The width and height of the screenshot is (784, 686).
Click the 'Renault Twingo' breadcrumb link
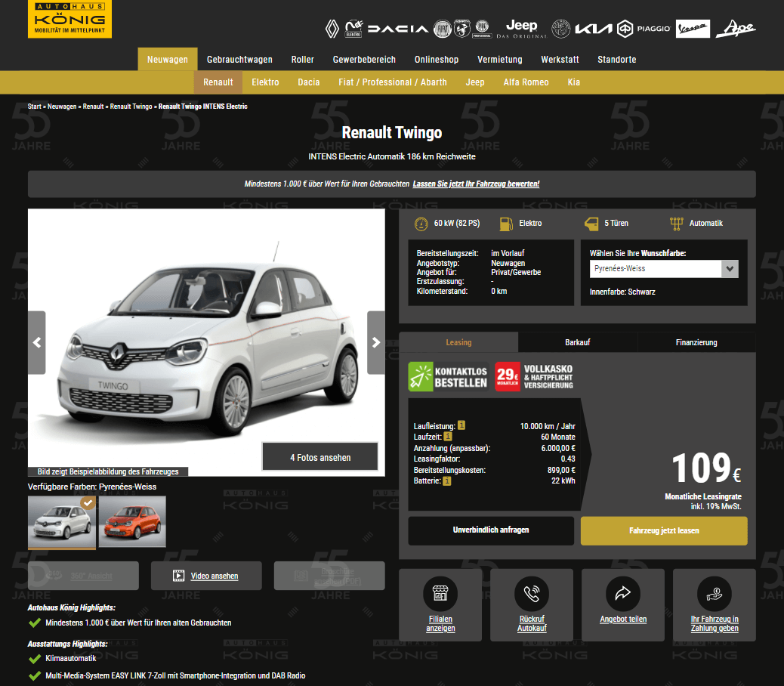(x=131, y=107)
